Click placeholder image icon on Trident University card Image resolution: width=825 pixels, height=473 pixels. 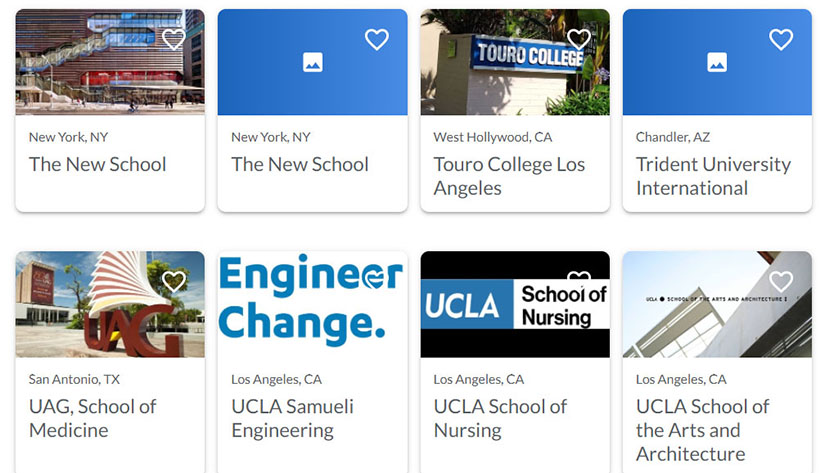(717, 62)
